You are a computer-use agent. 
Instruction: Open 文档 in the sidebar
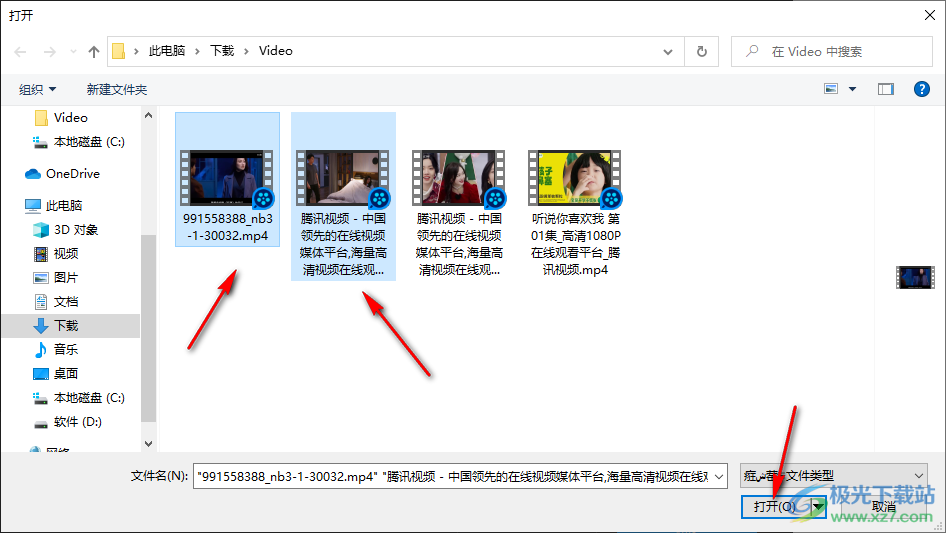click(x=56, y=302)
